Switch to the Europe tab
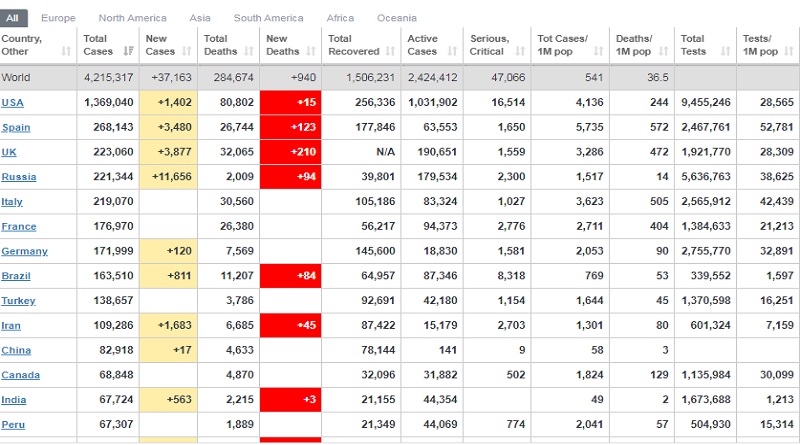Image resolution: width=800 pixels, height=445 pixels. pyautogui.click(x=58, y=18)
